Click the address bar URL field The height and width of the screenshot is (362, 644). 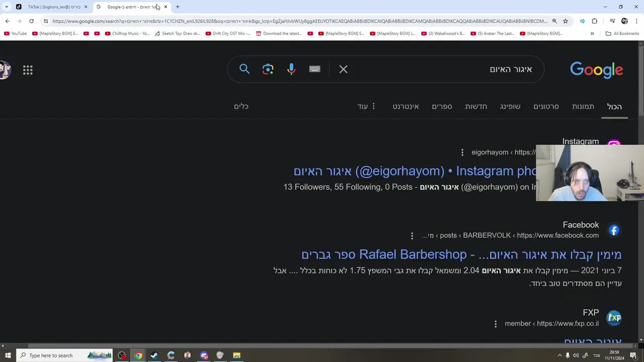point(299,21)
